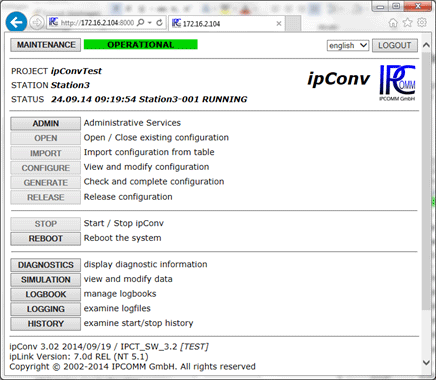Viewport: 436px width, 380px height.
Task: Open the SIMULATION page
Action: pos(46,280)
